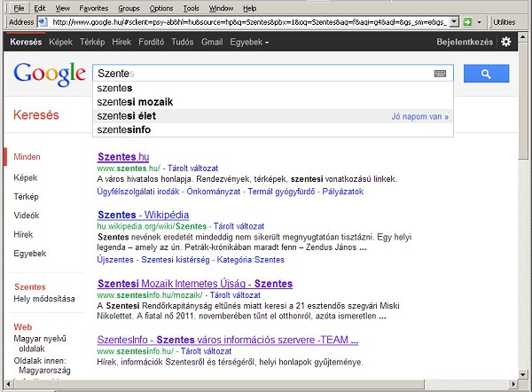
Task: Filter by Magyar nyelvű oldalak
Action: tap(40, 343)
